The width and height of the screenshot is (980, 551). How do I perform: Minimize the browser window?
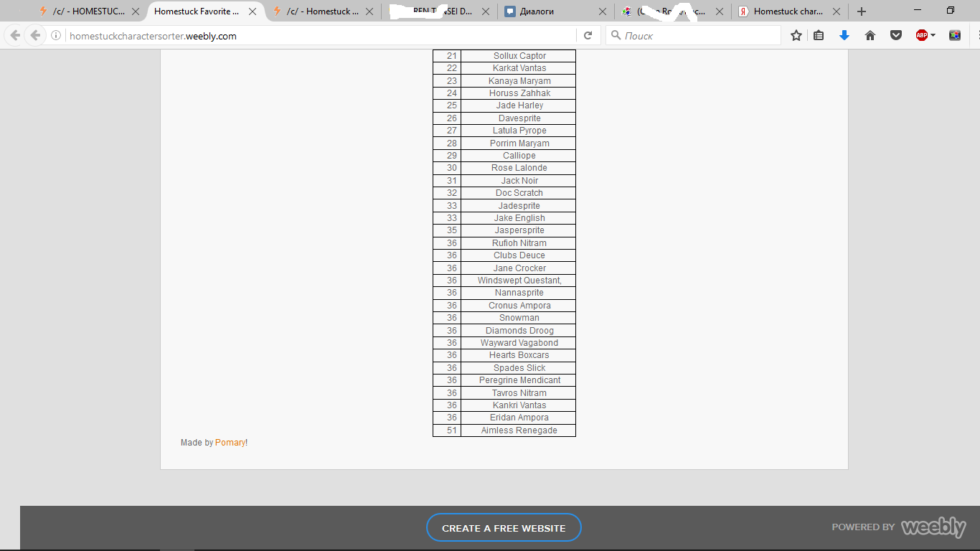(918, 11)
